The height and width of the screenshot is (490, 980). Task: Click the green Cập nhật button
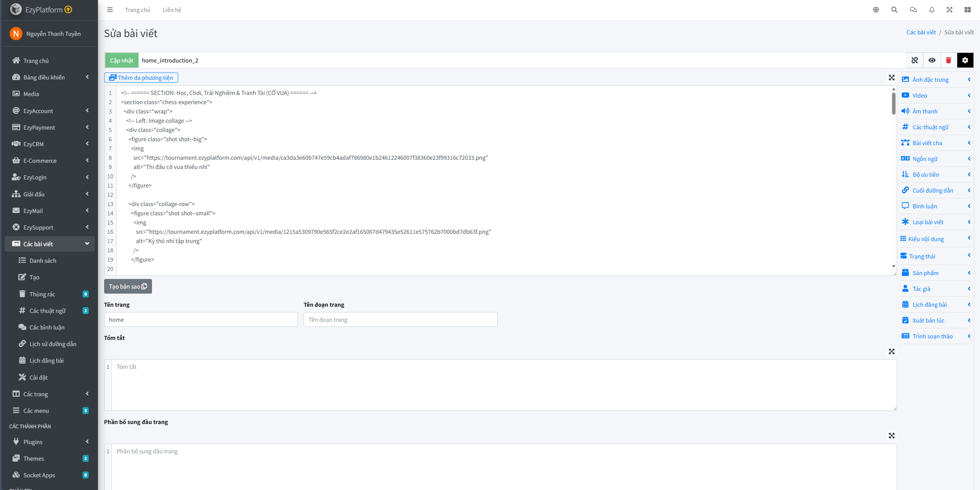tap(121, 60)
